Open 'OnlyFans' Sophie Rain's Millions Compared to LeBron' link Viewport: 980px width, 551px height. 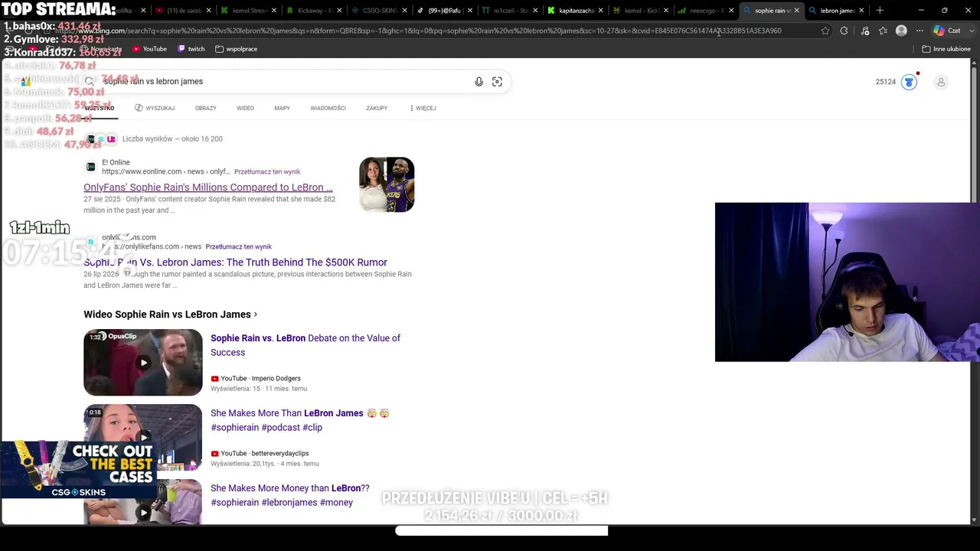(208, 187)
